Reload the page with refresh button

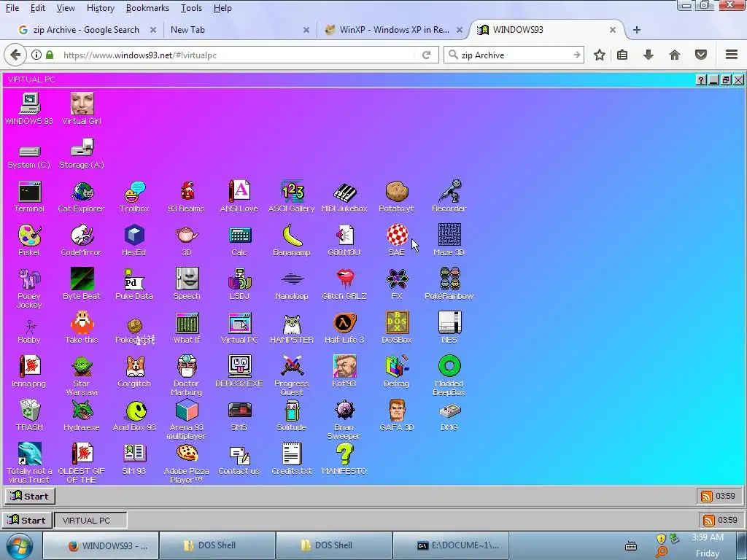pos(426,55)
